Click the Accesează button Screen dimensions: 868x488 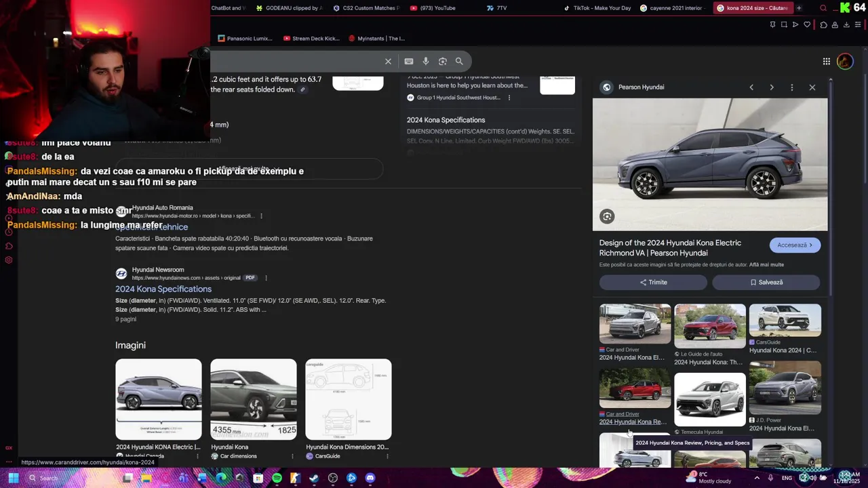[x=795, y=245]
